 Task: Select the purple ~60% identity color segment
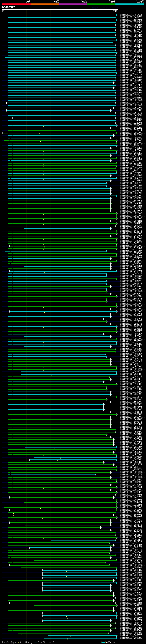click(73, 4)
